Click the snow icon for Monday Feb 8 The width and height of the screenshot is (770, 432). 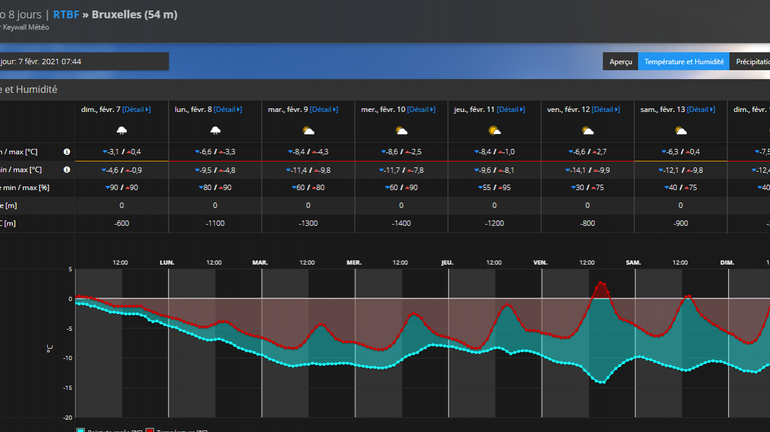pyautogui.click(x=214, y=131)
